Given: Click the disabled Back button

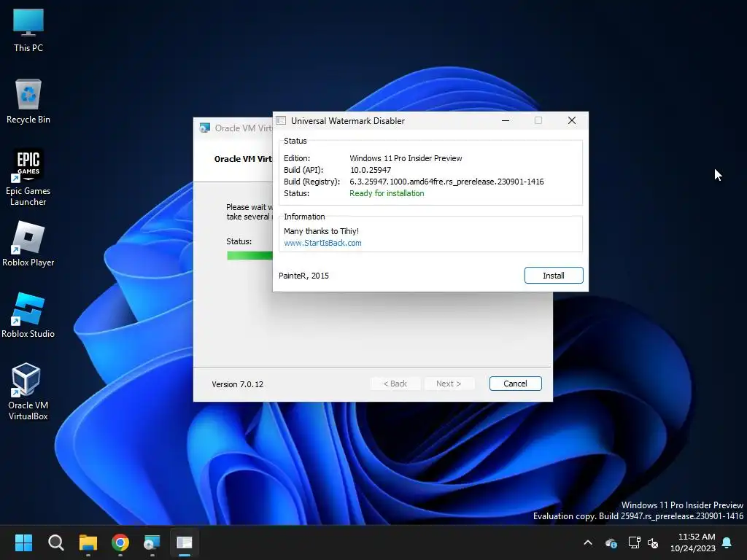Looking at the screenshot, I should click(x=395, y=384).
